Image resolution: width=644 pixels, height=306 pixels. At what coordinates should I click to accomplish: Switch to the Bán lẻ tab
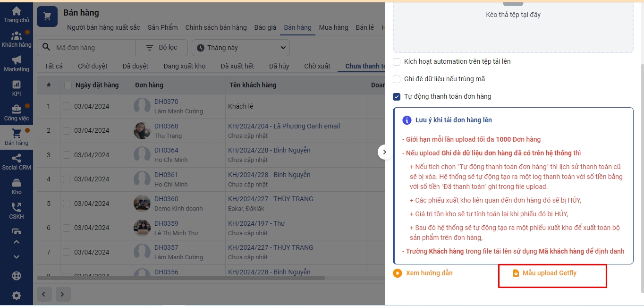(x=365, y=27)
